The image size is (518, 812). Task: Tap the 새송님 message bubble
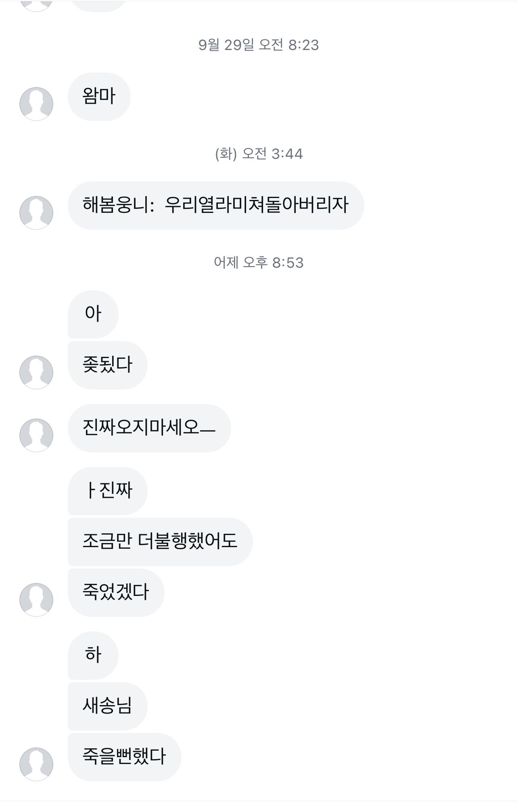(x=107, y=706)
